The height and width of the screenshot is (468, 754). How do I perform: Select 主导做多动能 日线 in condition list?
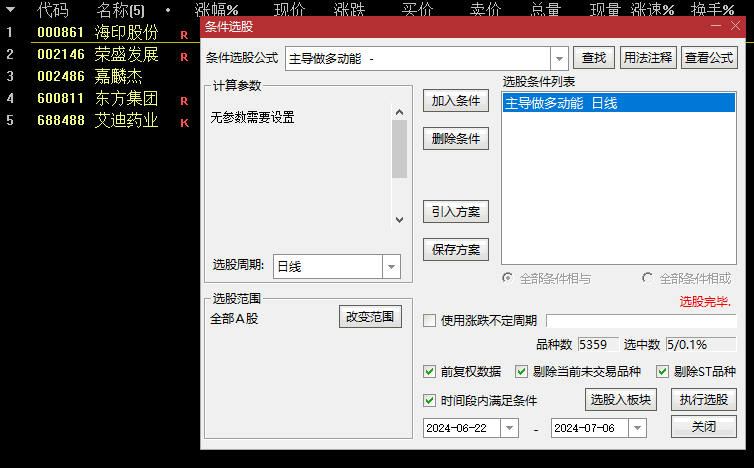[619, 103]
